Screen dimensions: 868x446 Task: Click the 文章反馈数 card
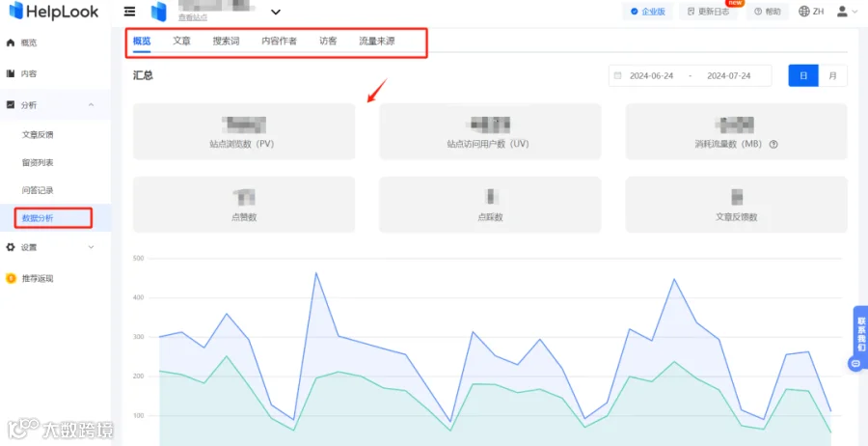point(736,205)
